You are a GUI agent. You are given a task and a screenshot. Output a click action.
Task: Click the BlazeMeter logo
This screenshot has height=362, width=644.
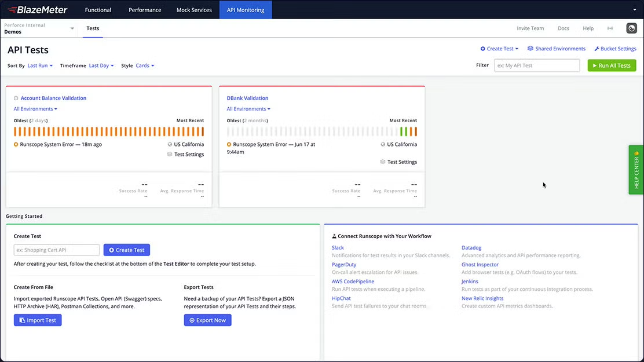[37, 9]
